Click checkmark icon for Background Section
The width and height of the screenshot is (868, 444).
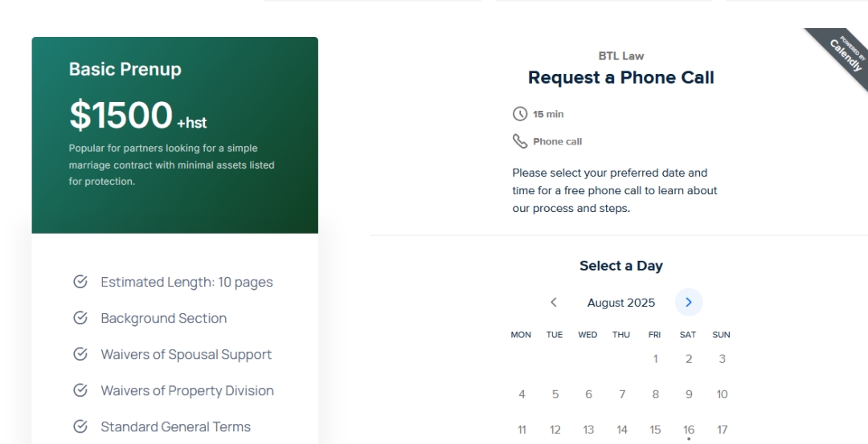(x=80, y=318)
